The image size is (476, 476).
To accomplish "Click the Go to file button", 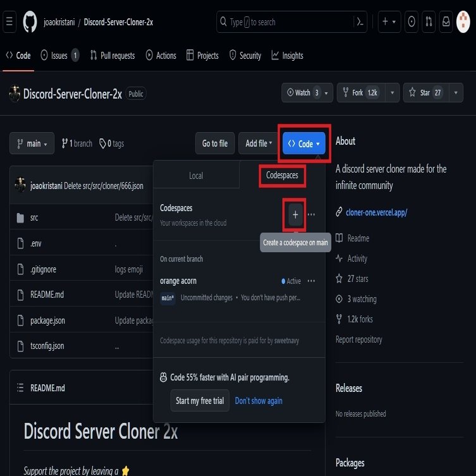I will pos(215,143).
